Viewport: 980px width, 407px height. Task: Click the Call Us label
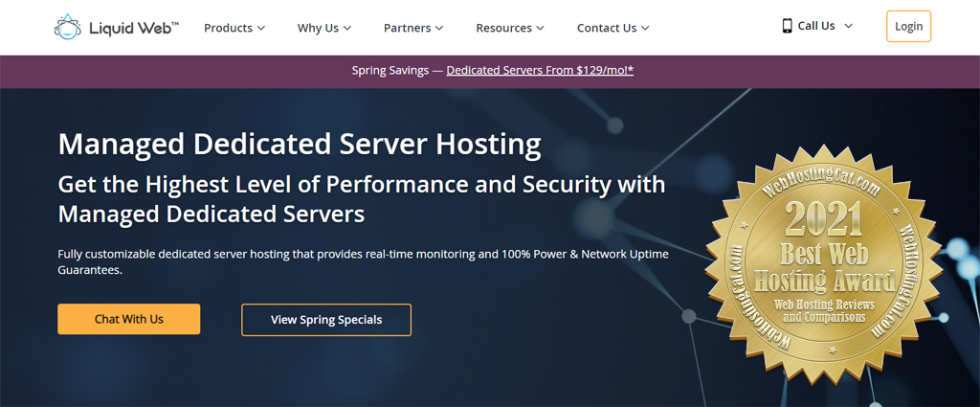point(816,26)
